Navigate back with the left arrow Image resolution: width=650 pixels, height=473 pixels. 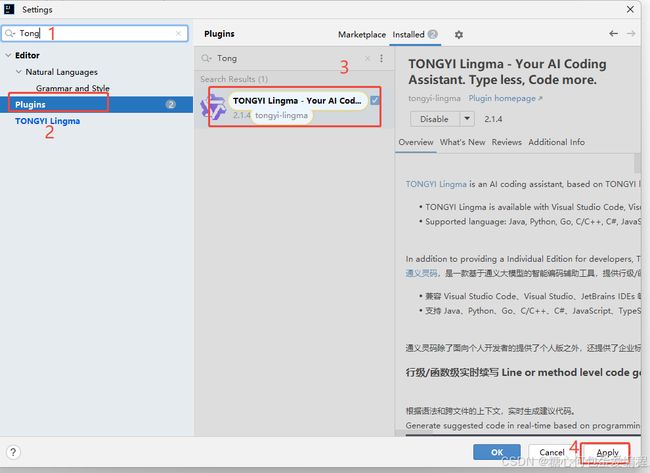click(x=614, y=34)
